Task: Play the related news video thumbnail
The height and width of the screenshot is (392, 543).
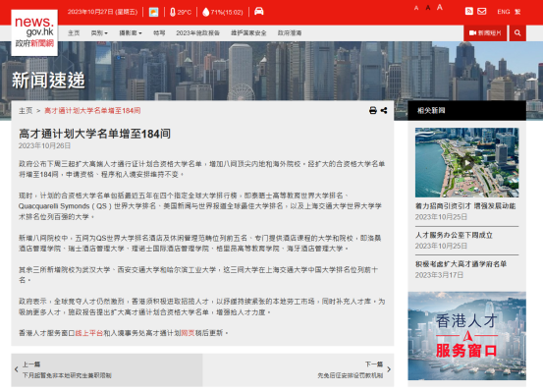Action: 466,162
